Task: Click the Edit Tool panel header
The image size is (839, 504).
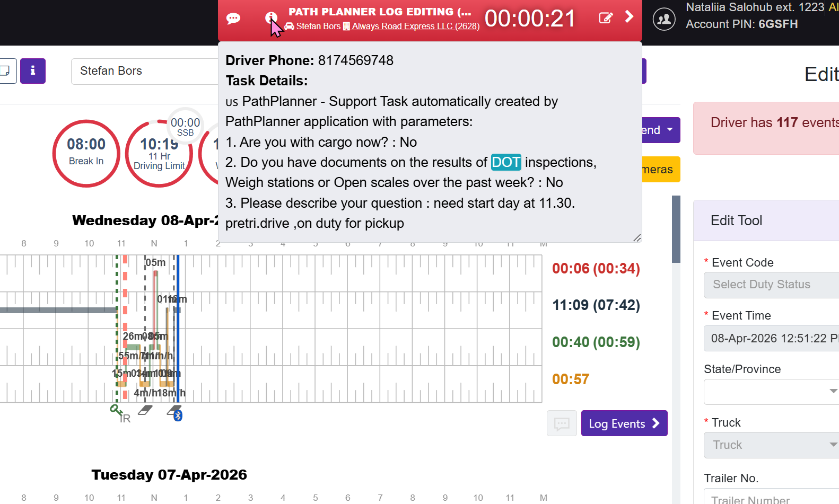Action: 766,220
